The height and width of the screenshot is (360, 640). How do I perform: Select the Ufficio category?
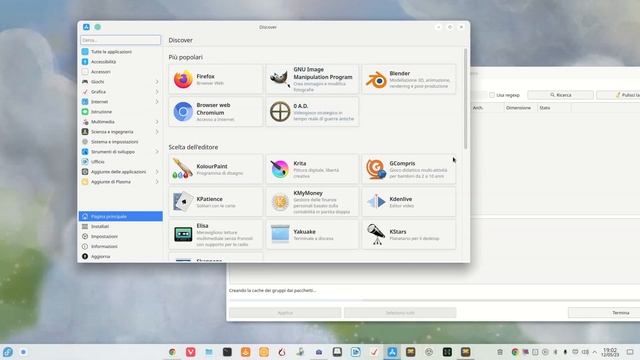(121, 162)
